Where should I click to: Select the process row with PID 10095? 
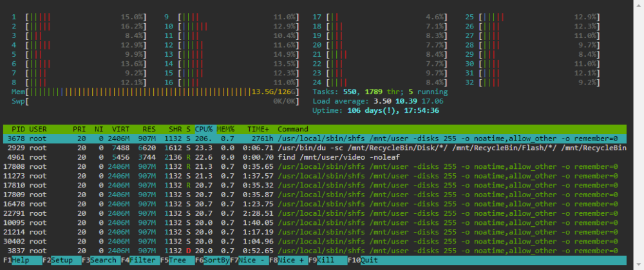315,223
